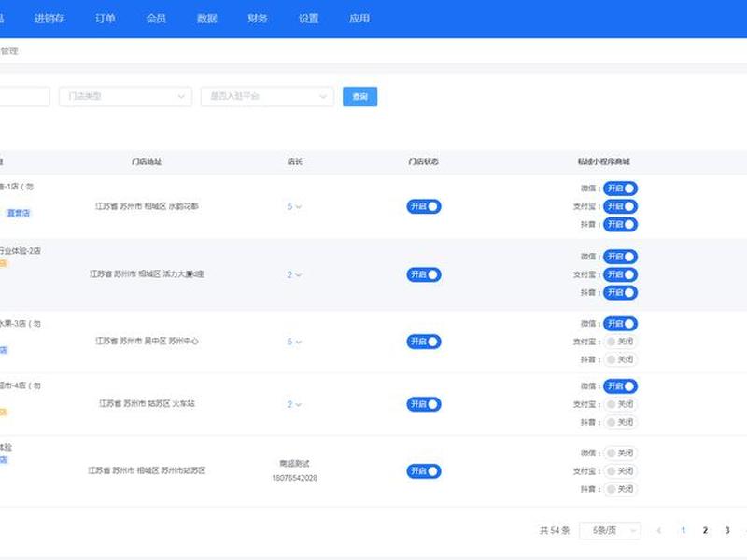Open the 5条/页 page size dropdown

[611, 530]
